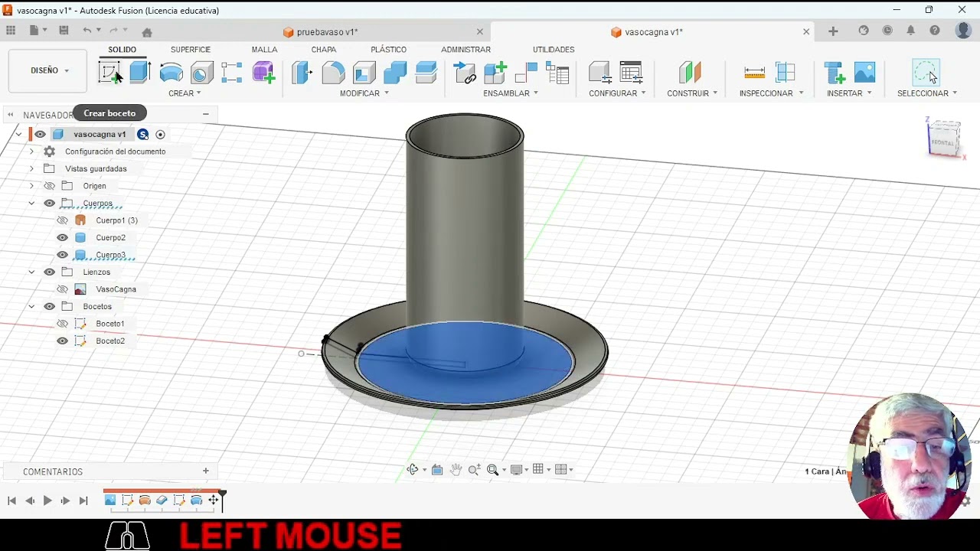Activate radio button next to vasocagna v1
The image size is (980, 551).
click(160, 135)
